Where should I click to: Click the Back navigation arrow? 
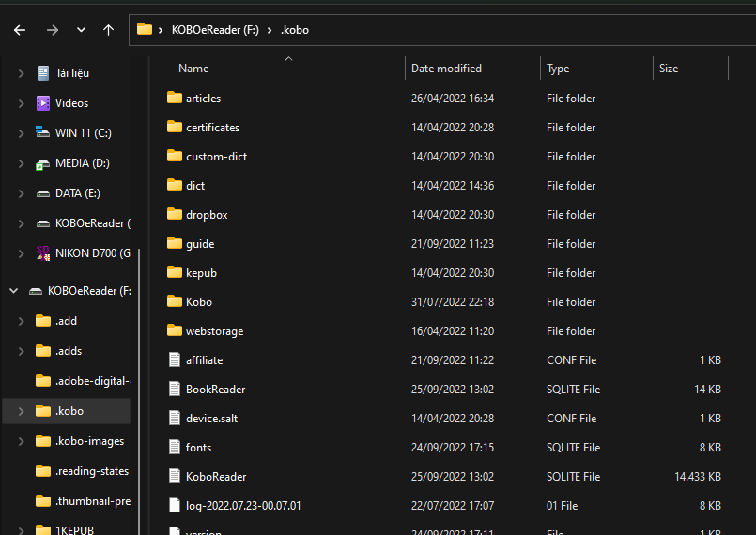click(x=21, y=30)
